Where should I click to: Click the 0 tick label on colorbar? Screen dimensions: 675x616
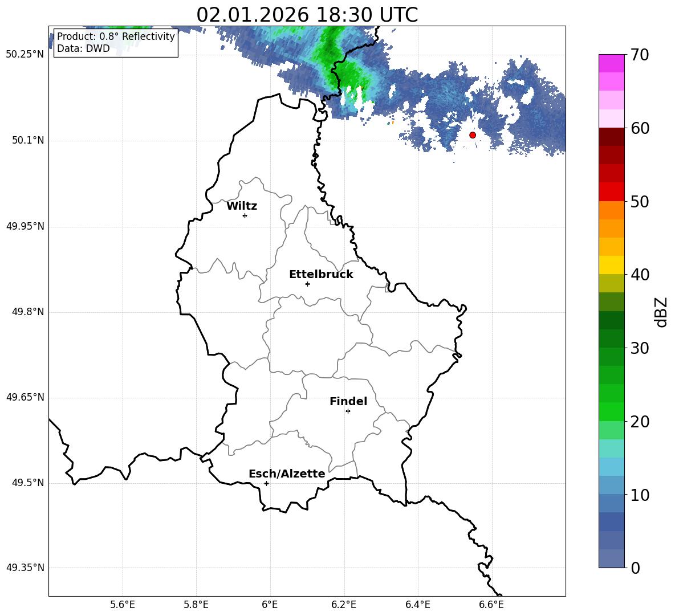[x=635, y=568]
